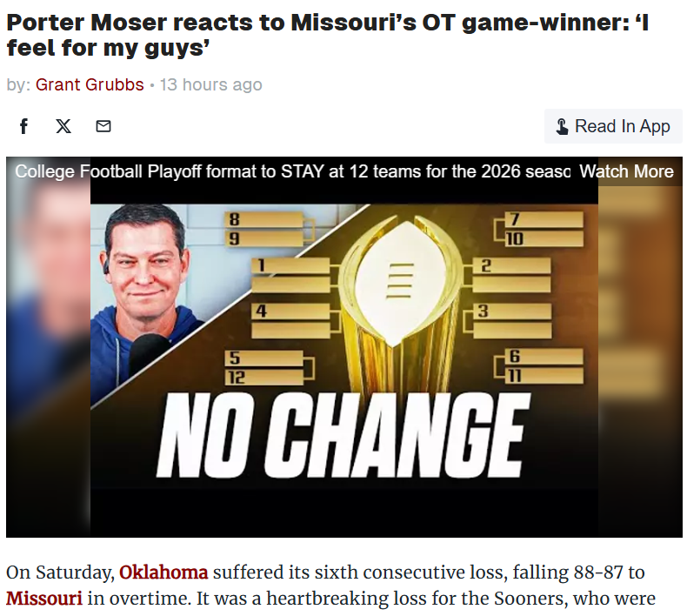Screen dimensions: 687x616
Task: Open author Grant Grubbs' profile link
Action: click(90, 84)
